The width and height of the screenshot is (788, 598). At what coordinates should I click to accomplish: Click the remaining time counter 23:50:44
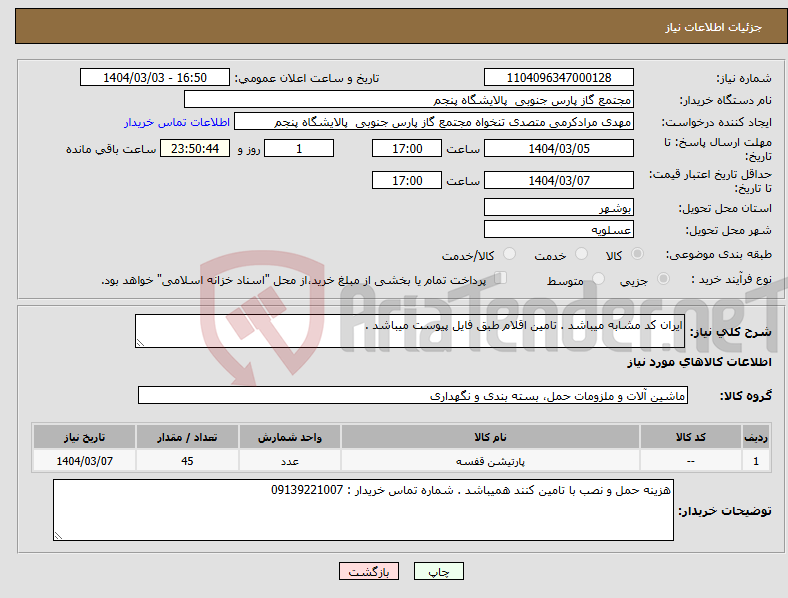[195, 148]
